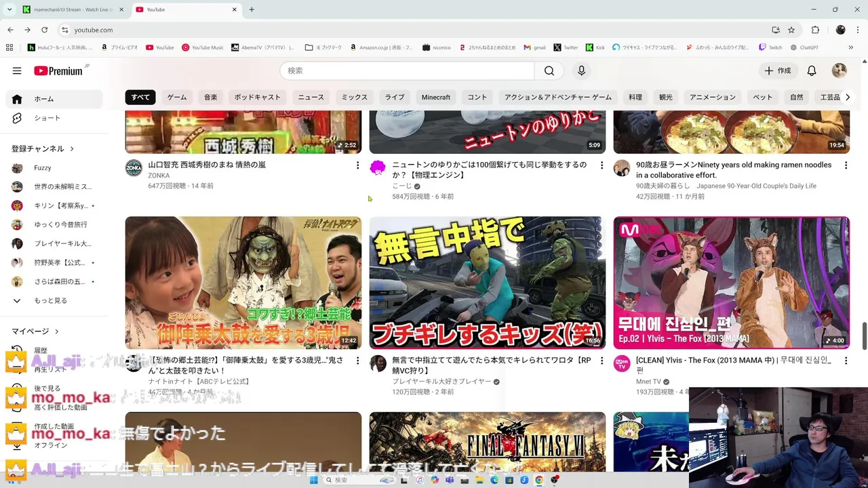Open options menu for 90歳お昼ラーメン video
Screen dimensions: 868x488
coord(846,165)
